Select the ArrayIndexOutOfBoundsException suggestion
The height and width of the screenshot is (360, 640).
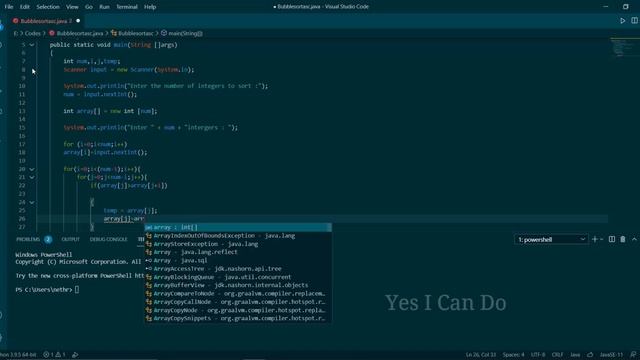coord(238,236)
